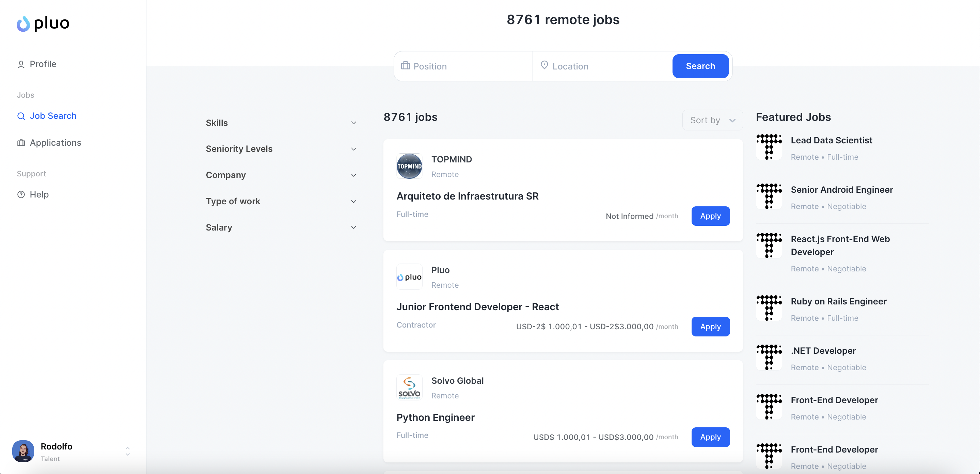Expand the Company filter

coord(281,175)
